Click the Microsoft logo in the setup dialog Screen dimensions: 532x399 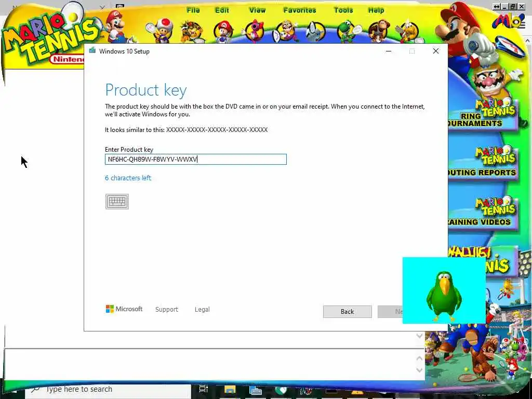point(124,309)
